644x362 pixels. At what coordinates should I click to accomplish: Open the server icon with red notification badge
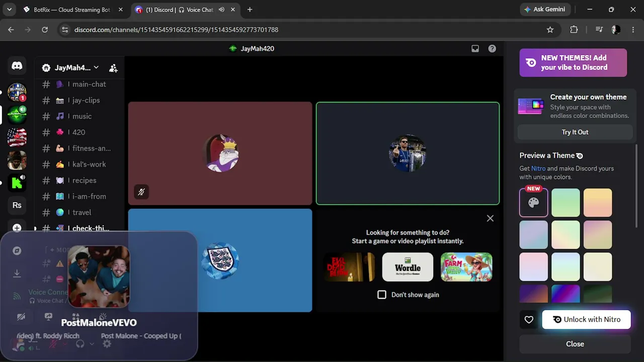[17, 93]
